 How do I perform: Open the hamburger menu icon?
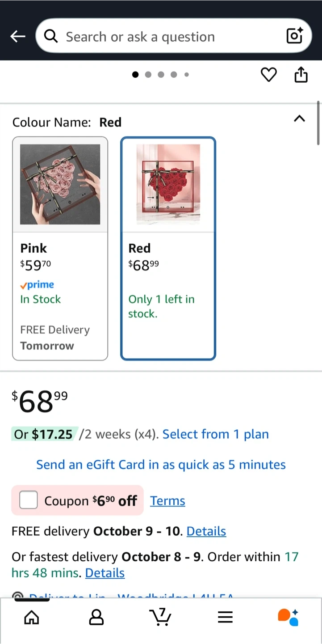click(x=225, y=618)
